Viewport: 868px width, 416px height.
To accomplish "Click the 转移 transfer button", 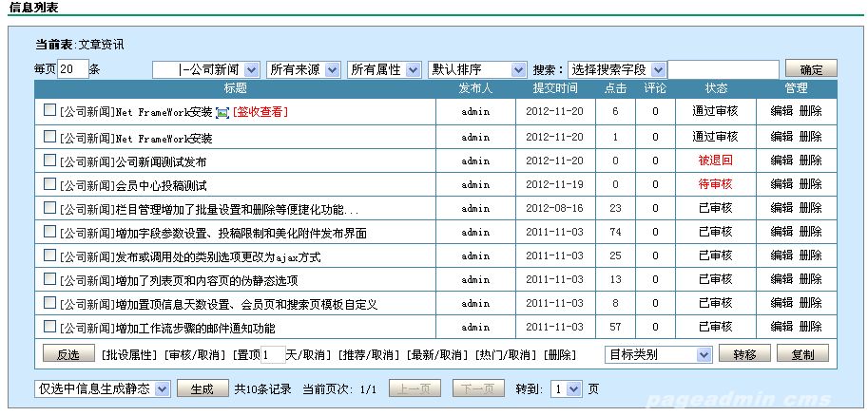I will 744,354.
